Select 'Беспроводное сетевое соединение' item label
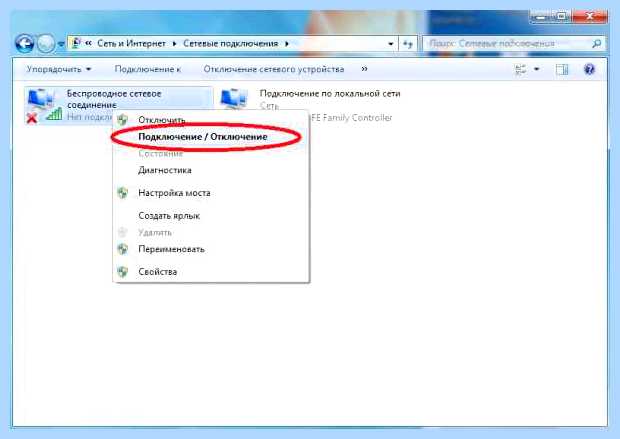Screen dimensions: 620x439 [114, 99]
